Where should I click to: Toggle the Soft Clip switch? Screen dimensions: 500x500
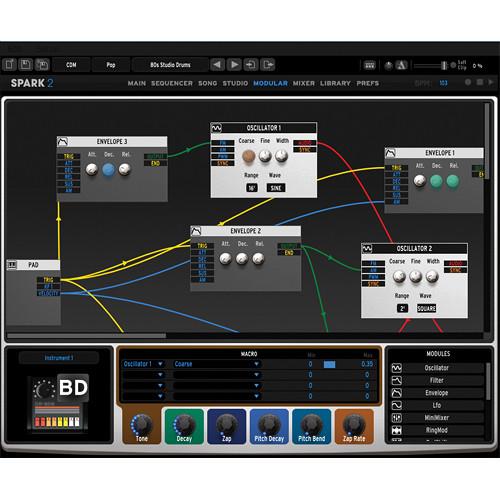point(453,65)
